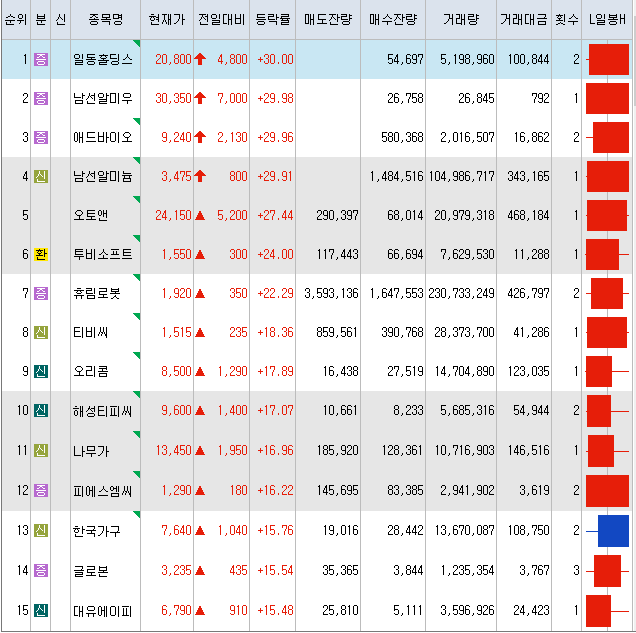Click the volume 230,733,249 for 휴림로봇
The image size is (636, 633).
[x=461, y=293]
